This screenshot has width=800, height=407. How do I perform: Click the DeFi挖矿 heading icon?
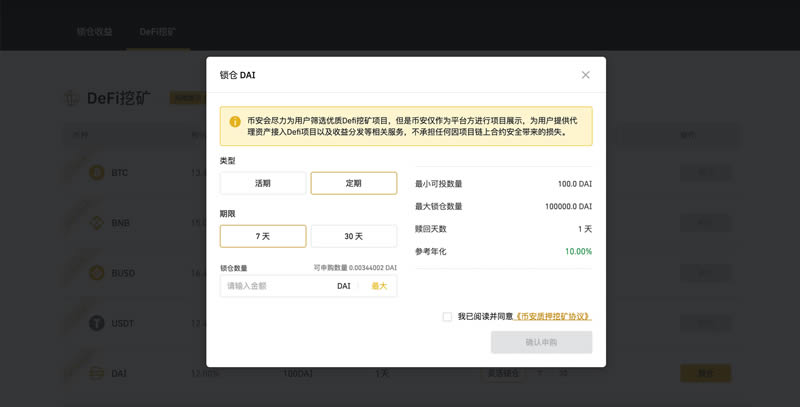(72, 98)
